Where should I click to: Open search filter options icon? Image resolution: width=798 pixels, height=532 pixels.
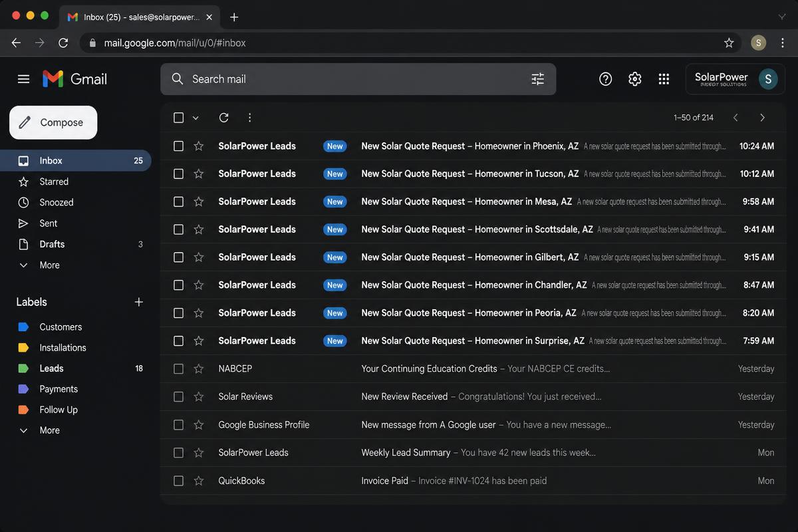tap(537, 79)
